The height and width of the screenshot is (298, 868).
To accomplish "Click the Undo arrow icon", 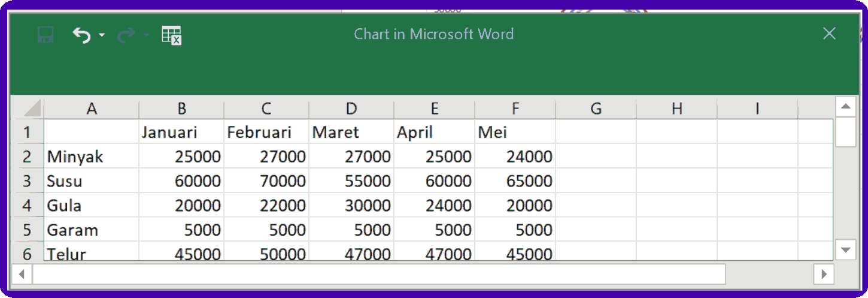I will (81, 35).
